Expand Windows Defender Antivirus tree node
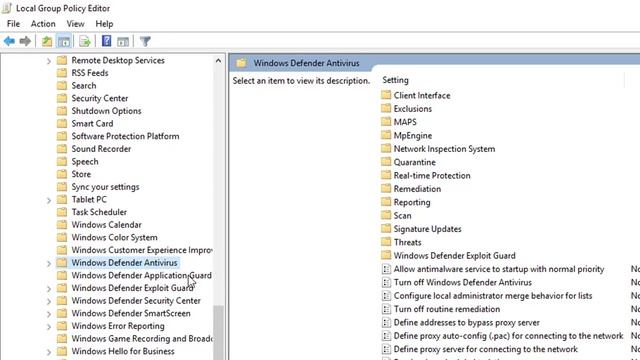This screenshot has width=640, height=360. (x=49, y=263)
